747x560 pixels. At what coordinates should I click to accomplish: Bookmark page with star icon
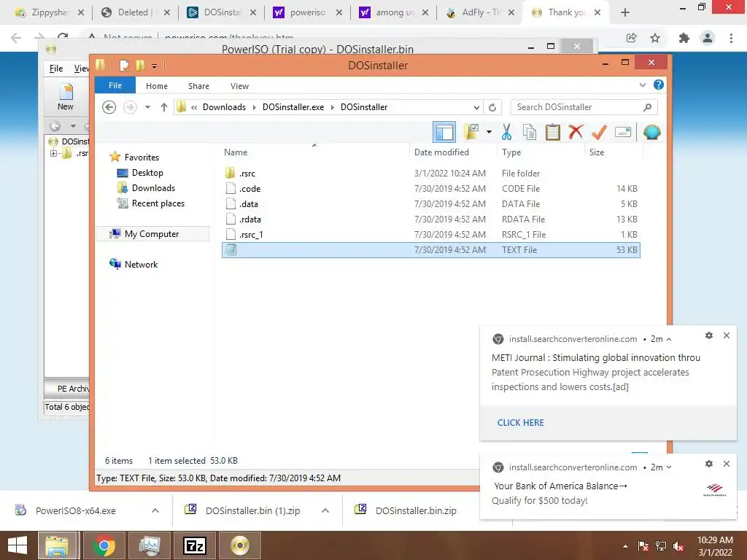coord(655,38)
